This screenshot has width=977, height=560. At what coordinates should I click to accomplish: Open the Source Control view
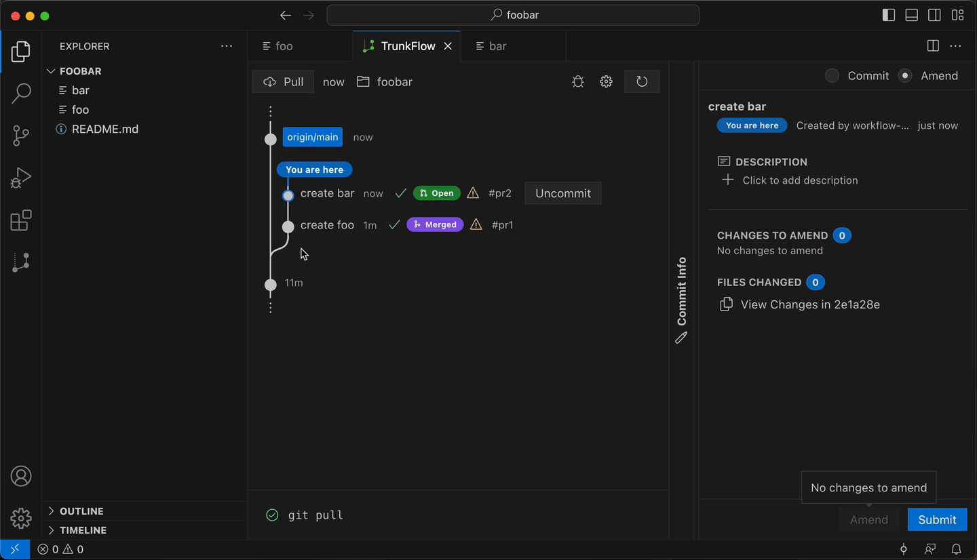[20, 136]
